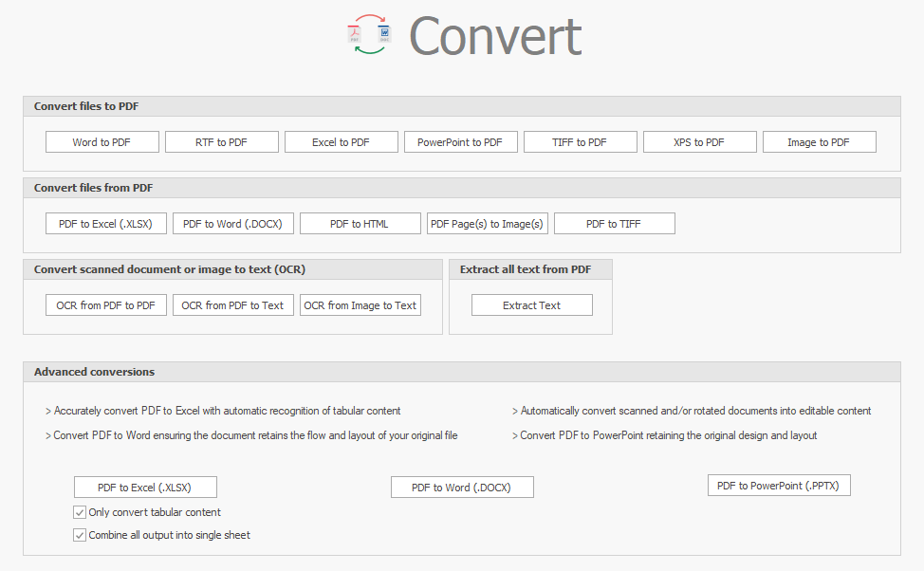924x571 pixels.
Task: Select RTF to PDF conversion
Action: coord(221,142)
